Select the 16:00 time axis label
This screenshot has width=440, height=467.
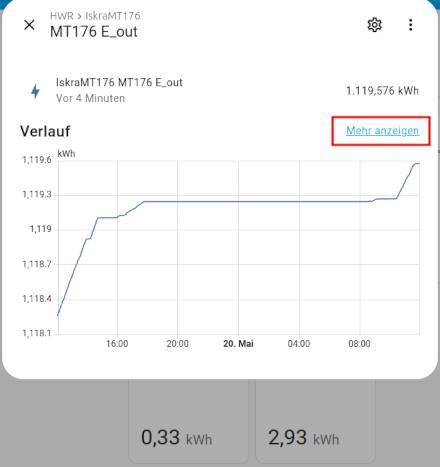point(117,344)
